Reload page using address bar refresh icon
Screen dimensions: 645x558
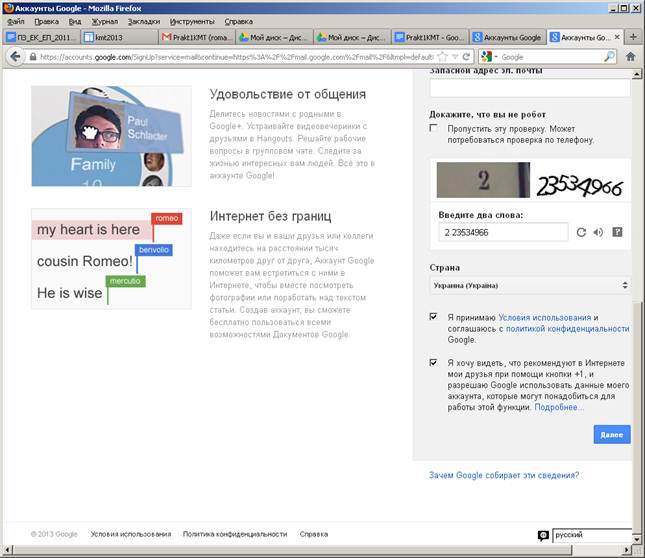[x=466, y=57]
